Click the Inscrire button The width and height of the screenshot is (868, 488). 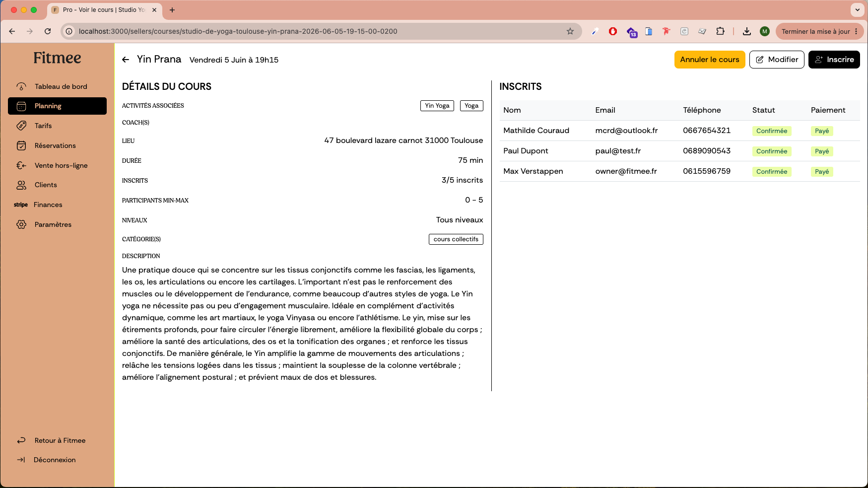click(834, 60)
